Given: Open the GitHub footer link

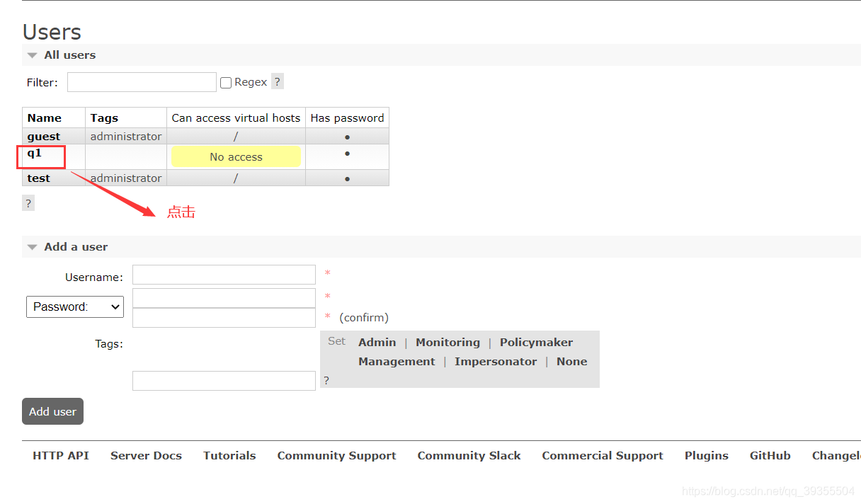Looking at the screenshot, I should pyautogui.click(x=770, y=456).
